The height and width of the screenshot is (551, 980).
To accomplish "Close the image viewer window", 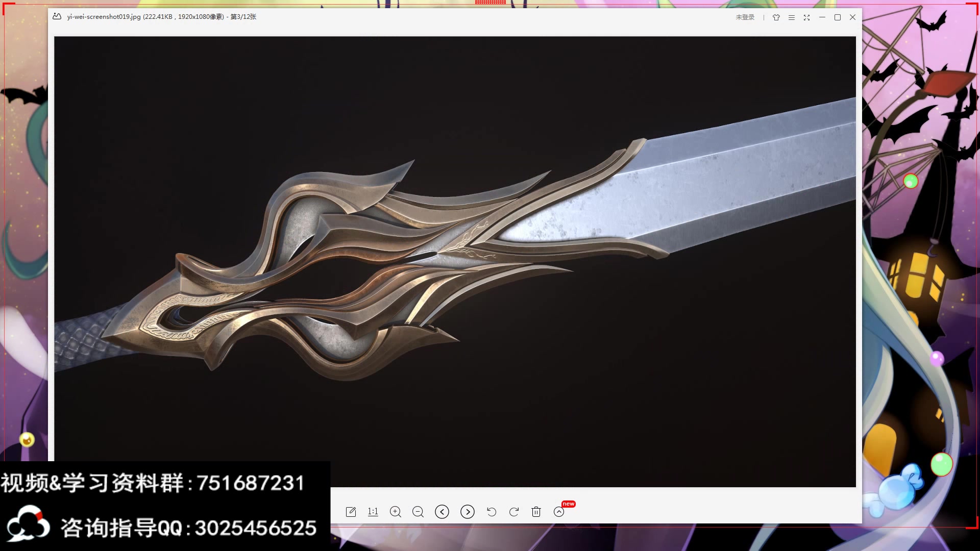I will [852, 17].
